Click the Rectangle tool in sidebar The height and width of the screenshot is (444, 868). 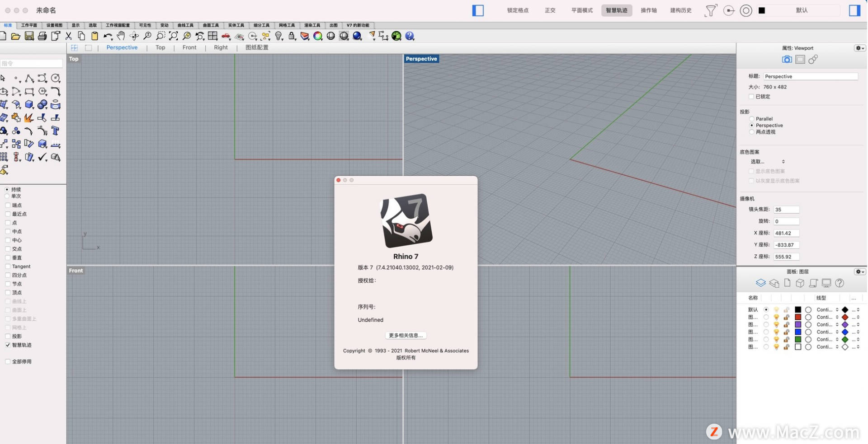point(29,92)
